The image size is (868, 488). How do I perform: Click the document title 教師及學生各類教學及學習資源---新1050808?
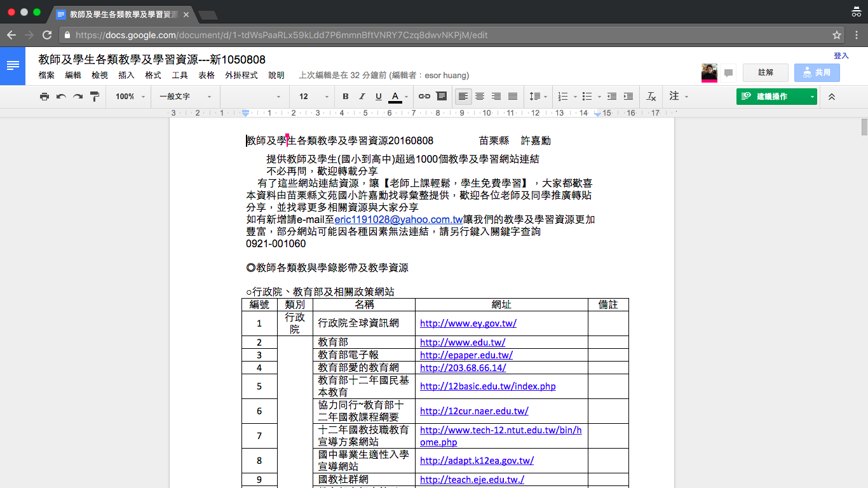click(x=152, y=60)
